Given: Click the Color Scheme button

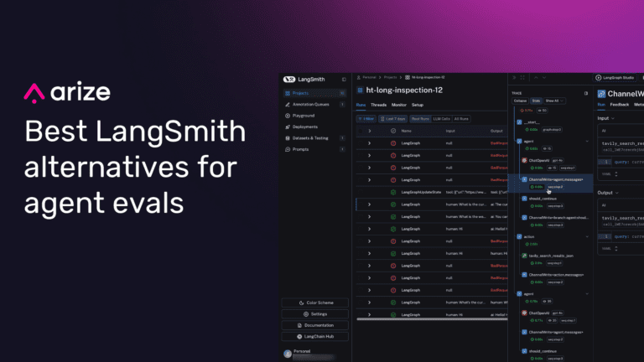Looking at the screenshot, I should coord(315,303).
